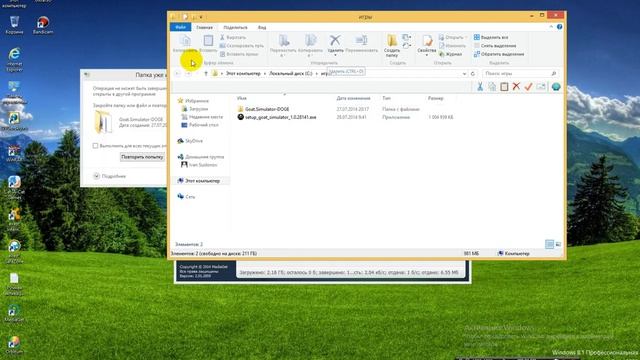Sort by the Тип column header
The width and height of the screenshot is (640, 360).
tap(387, 98)
